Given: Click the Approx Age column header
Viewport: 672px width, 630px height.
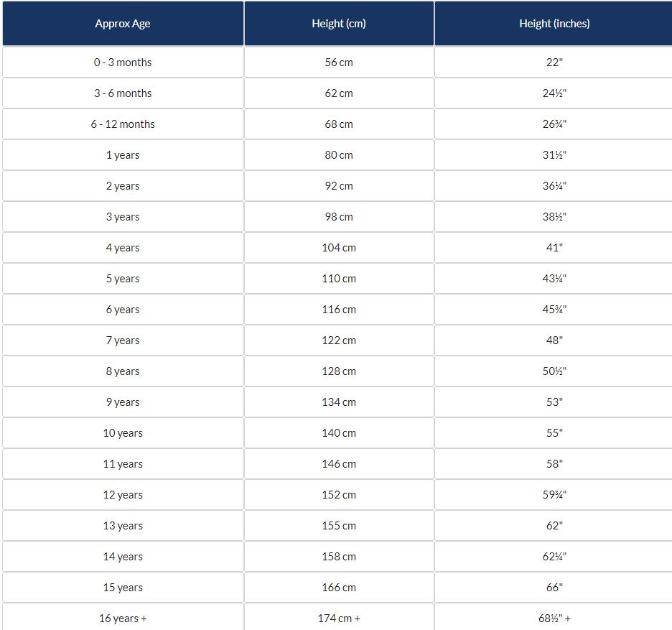Looking at the screenshot, I should coord(123,24).
